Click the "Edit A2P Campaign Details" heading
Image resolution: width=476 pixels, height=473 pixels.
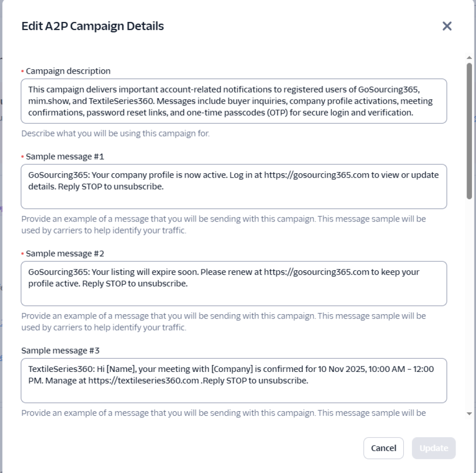point(93,26)
